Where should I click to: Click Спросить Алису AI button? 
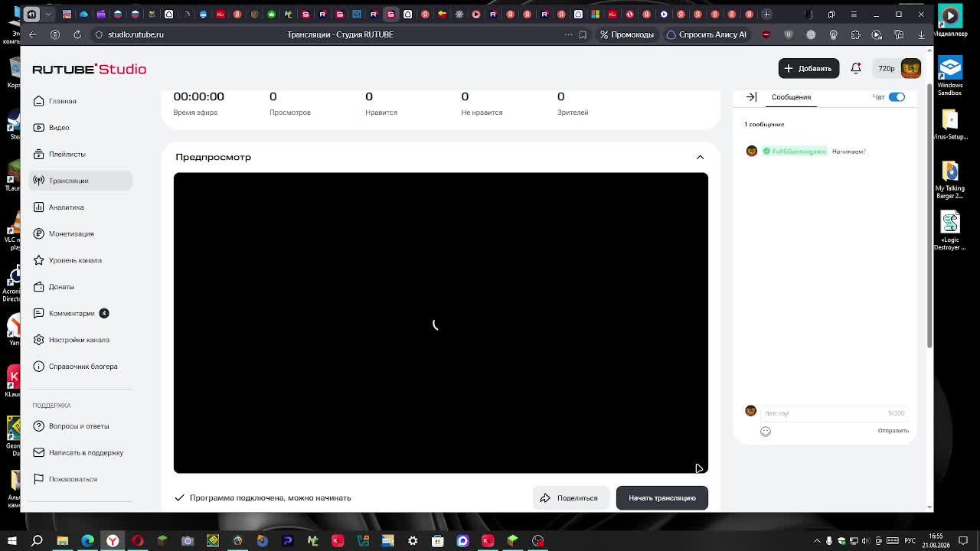[706, 34]
